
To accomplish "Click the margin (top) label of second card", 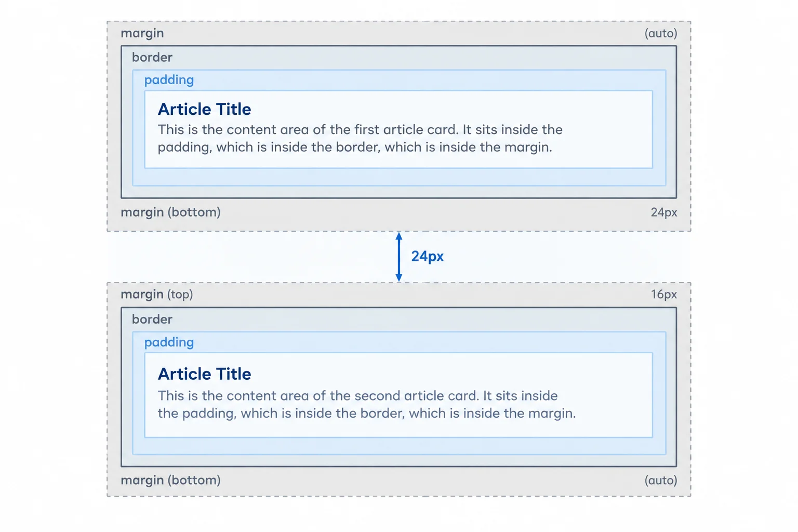I will click(157, 294).
